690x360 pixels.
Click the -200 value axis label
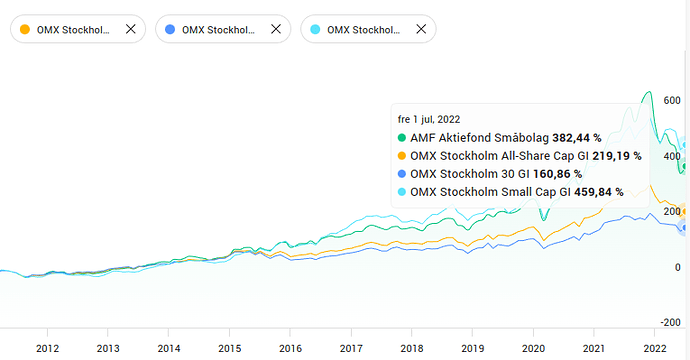pos(671,322)
